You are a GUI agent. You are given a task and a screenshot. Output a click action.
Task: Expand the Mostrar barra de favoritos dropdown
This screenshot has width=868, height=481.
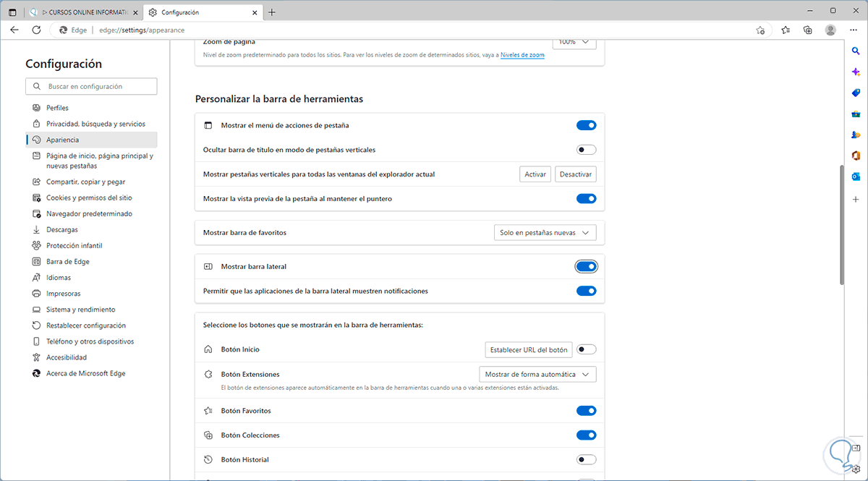[544, 233]
